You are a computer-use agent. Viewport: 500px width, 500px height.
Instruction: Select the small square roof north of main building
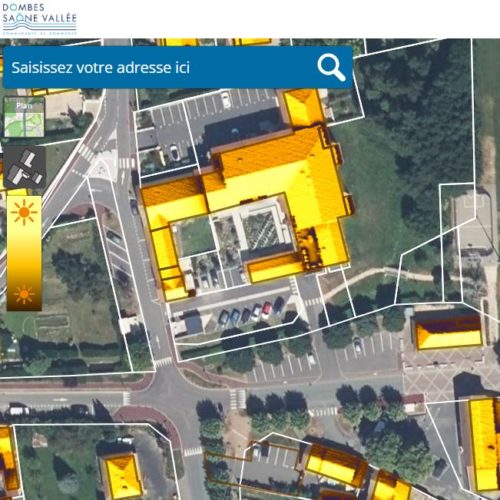tap(303, 107)
